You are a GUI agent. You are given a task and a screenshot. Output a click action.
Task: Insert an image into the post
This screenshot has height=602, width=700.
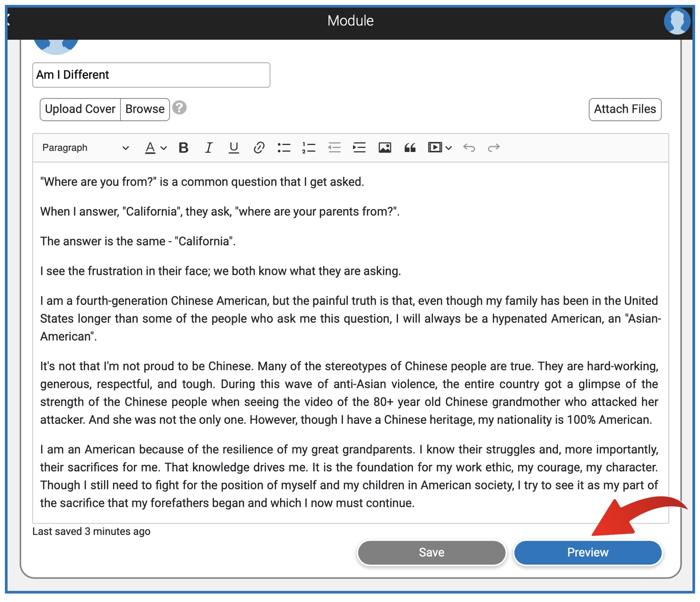click(385, 148)
